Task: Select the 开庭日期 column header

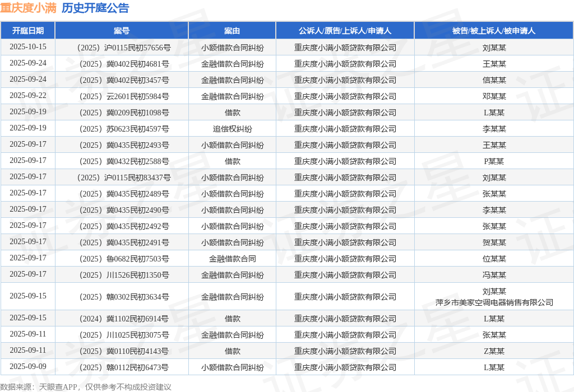Action: (28, 31)
